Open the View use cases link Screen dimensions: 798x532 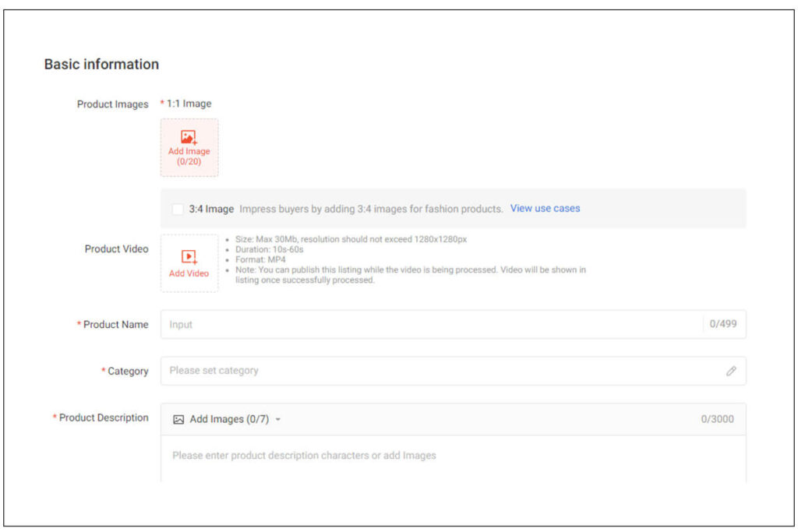pyautogui.click(x=545, y=209)
